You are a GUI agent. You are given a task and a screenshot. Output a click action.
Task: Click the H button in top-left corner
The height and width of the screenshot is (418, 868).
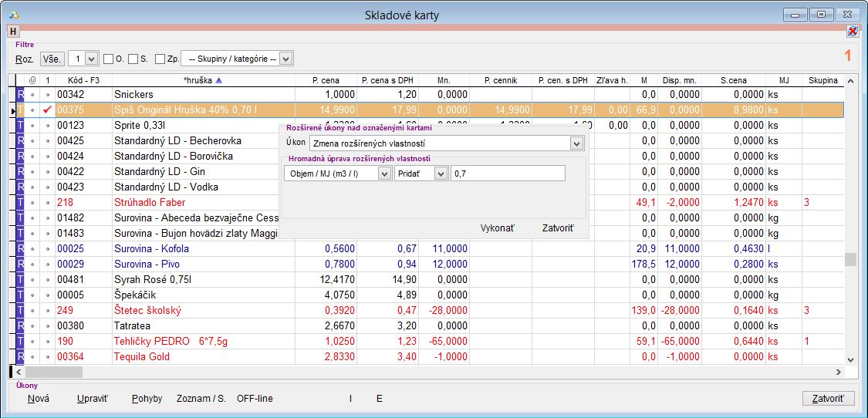click(x=13, y=31)
